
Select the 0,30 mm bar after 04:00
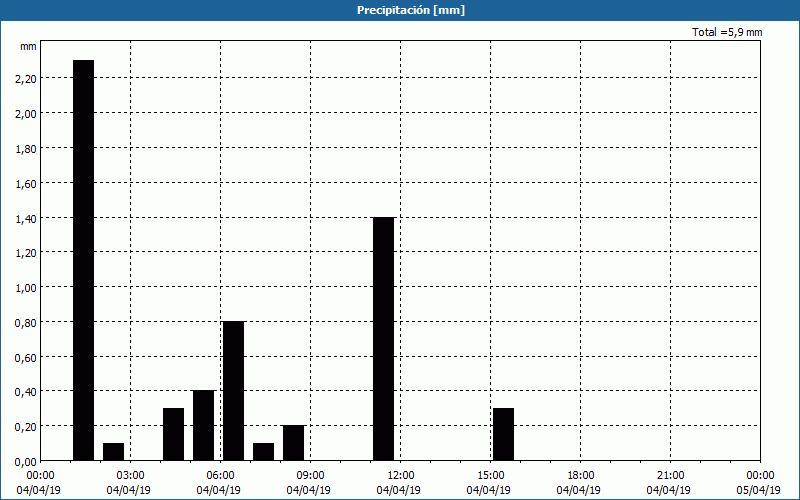click(173, 434)
